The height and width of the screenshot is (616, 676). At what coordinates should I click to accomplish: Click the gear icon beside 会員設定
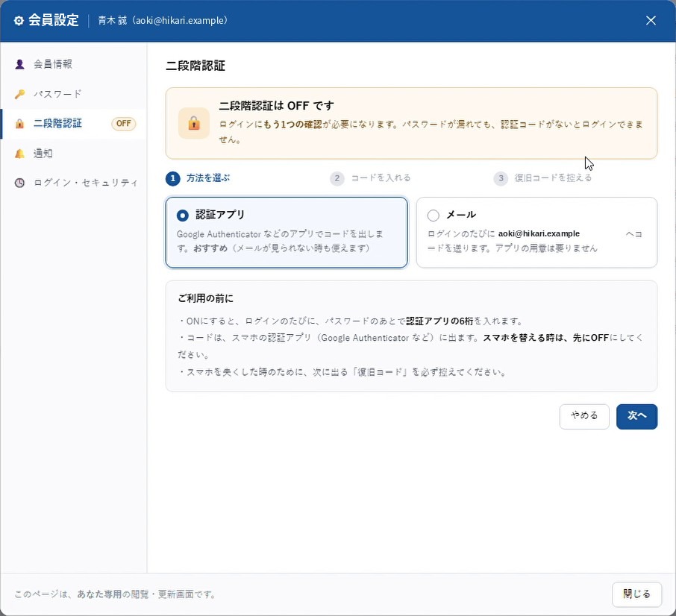(19, 21)
